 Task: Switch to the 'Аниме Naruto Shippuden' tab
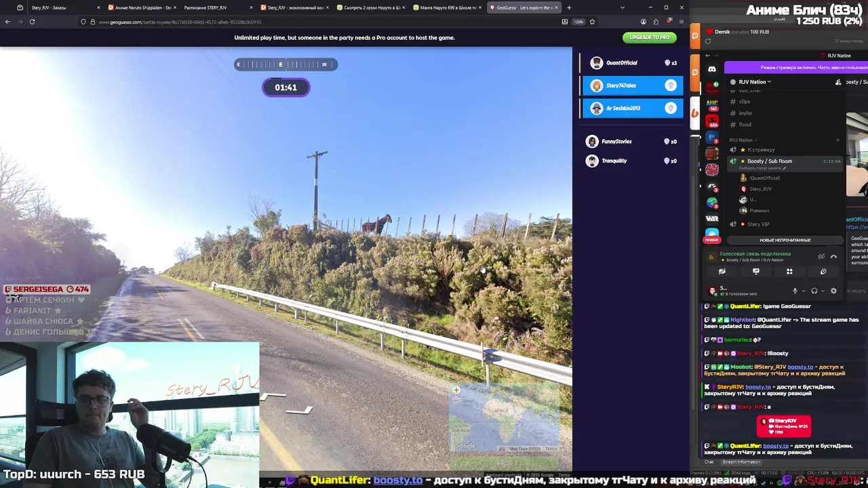142,7
